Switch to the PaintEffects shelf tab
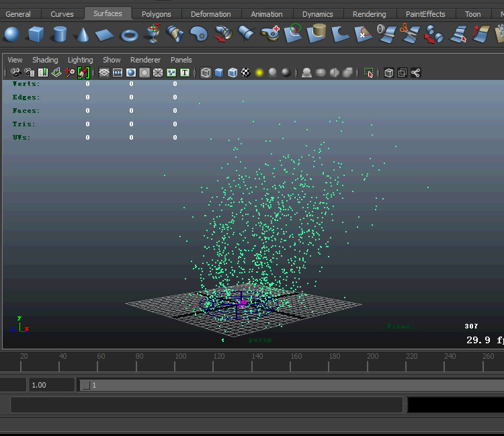This screenshot has width=504, height=436. pos(425,14)
